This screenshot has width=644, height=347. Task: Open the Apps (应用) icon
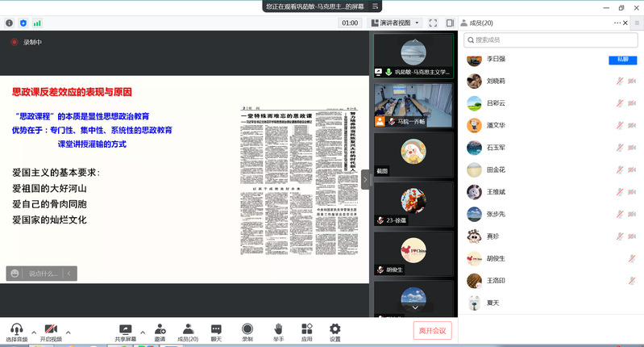pyautogui.click(x=306, y=332)
